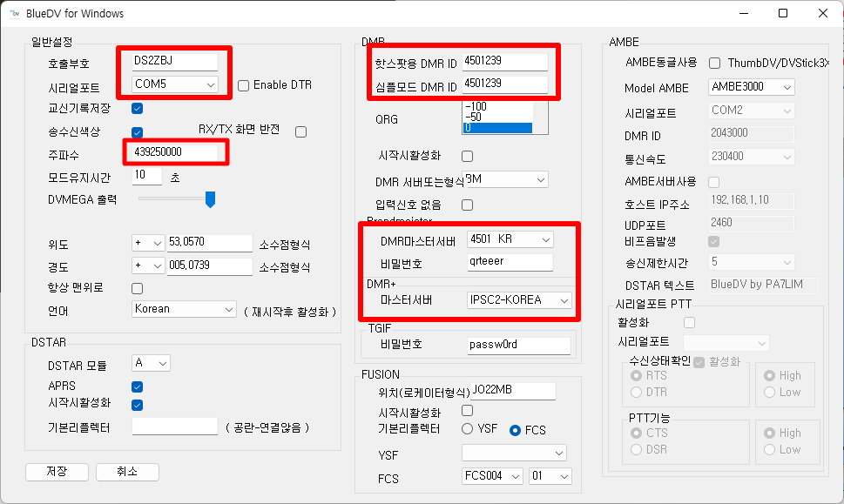Open the COM5 serial port dropdown
Image resolution: width=844 pixels, height=504 pixels.
[x=175, y=84]
